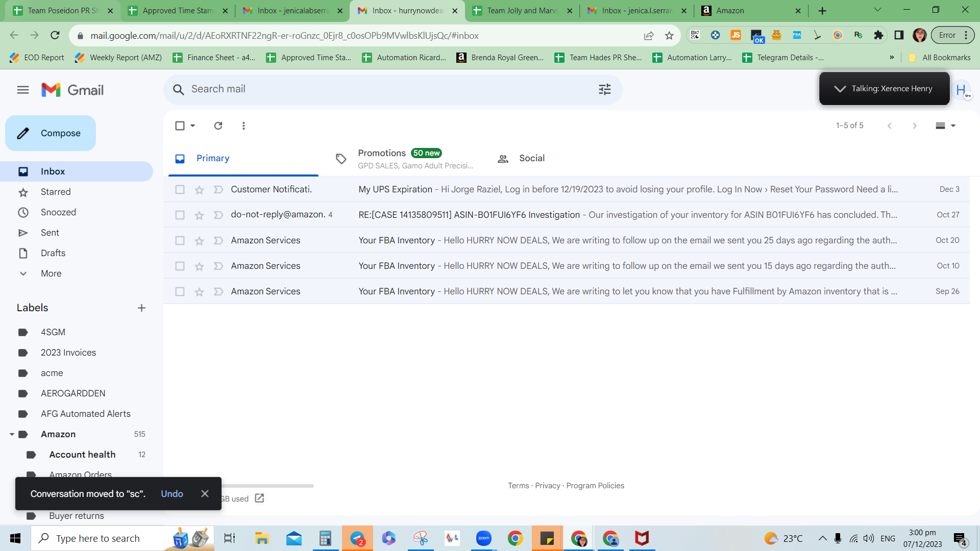Open the Chrome tab search dropdown
Image resolution: width=980 pixels, height=551 pixels.
coord(877,10)
